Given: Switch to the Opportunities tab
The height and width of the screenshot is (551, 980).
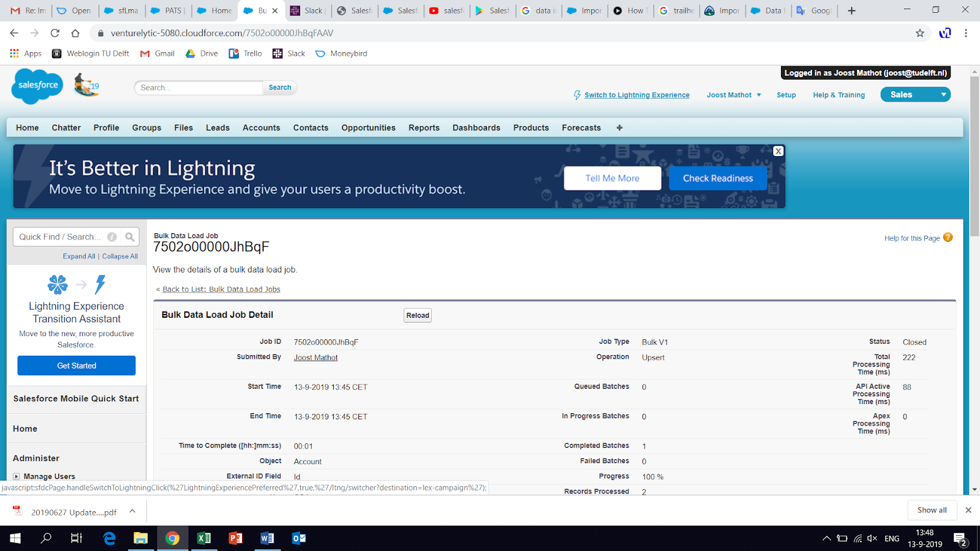Looking at the screenshot, I should coord(369,128).
